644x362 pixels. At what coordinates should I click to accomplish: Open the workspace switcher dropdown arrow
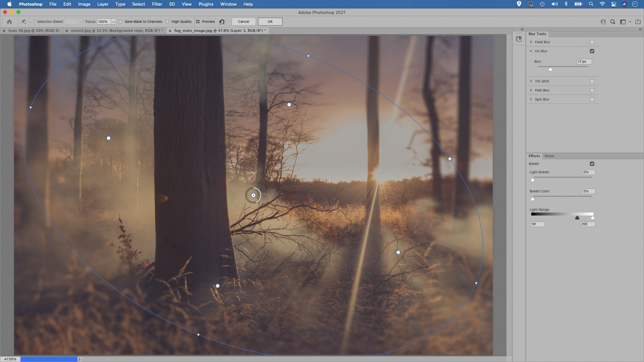[x=630, y=22]
